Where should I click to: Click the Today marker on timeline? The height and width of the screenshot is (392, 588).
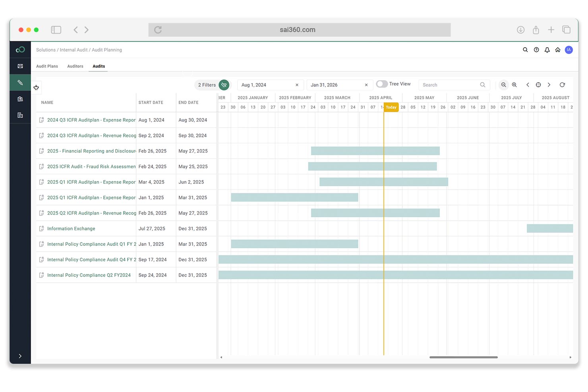coord(391,107)
